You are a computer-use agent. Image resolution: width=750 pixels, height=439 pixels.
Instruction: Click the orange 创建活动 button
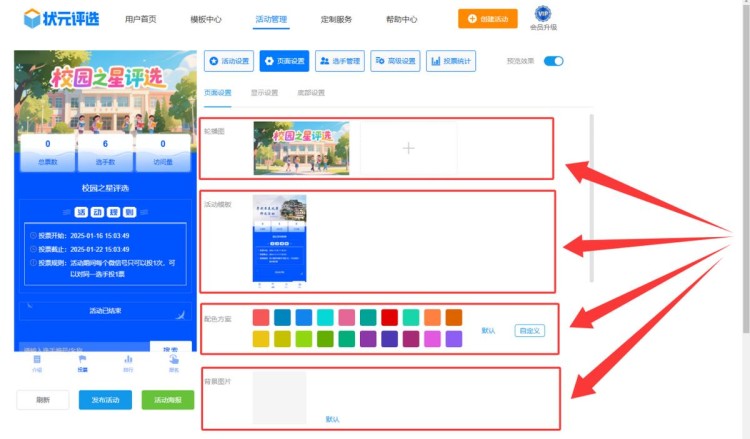click(x=488, y=18)
